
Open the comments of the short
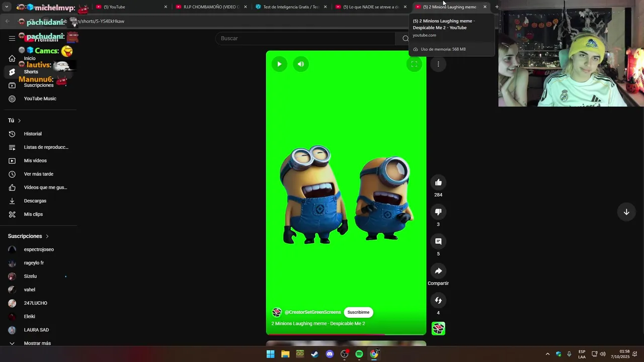click(438, 241)
